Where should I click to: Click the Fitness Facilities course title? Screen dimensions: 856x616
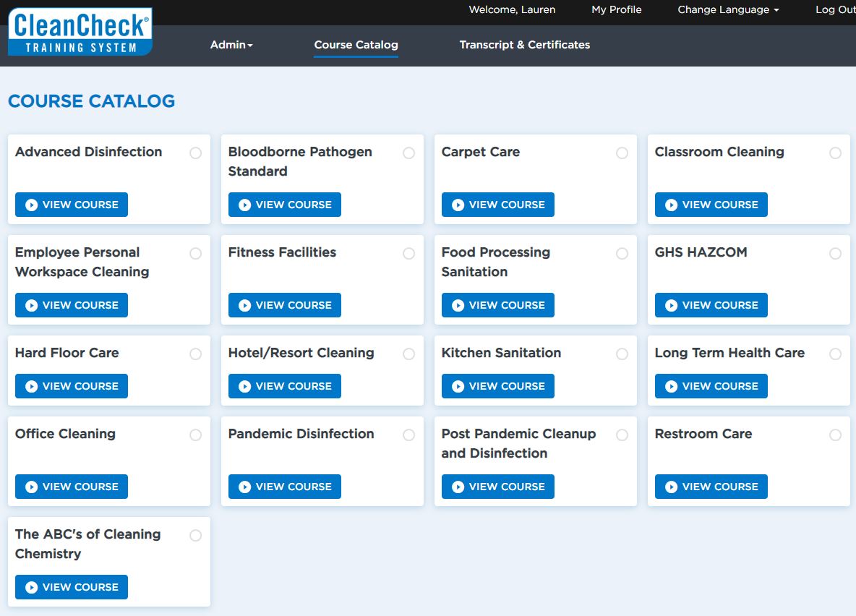pos(282,252)
